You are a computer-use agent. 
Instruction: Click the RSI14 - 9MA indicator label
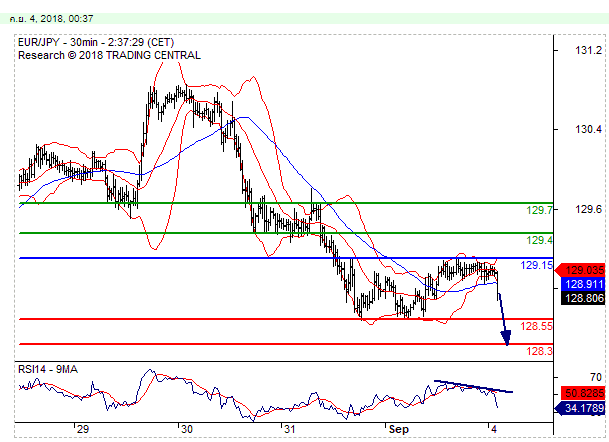coord(48,369)
